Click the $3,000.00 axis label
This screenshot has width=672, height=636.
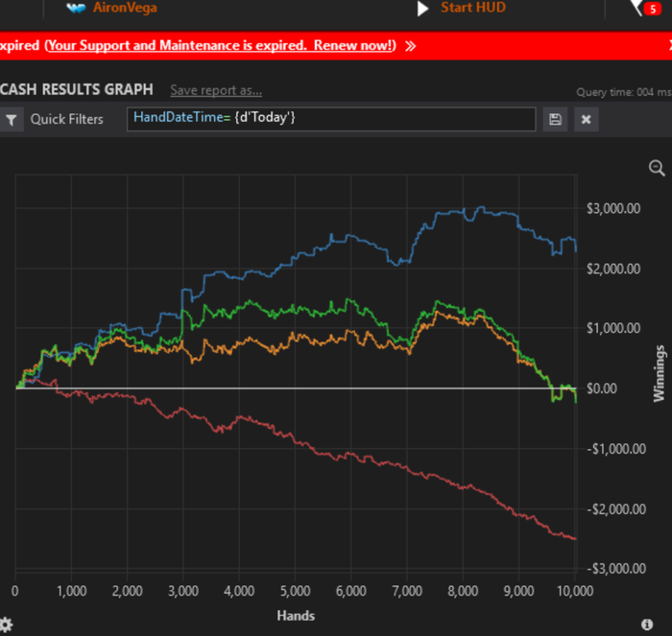(613, 208)
